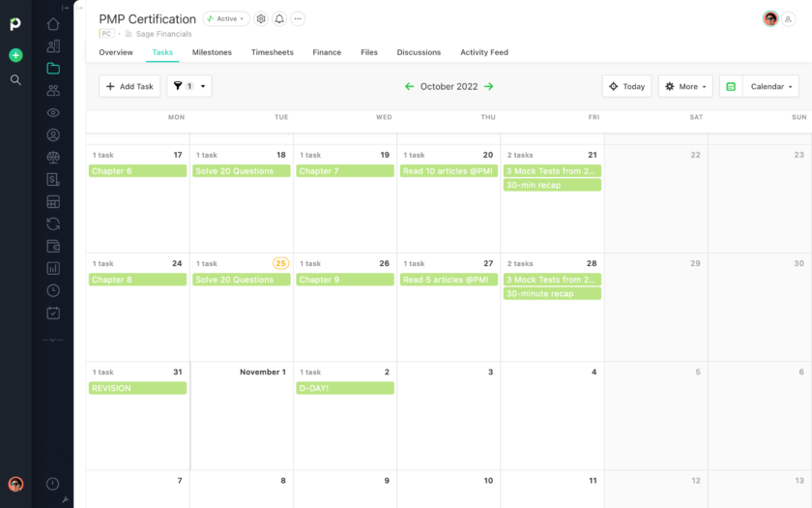Click the time tracking clock sidebar icon

click(x=53, y=290)
